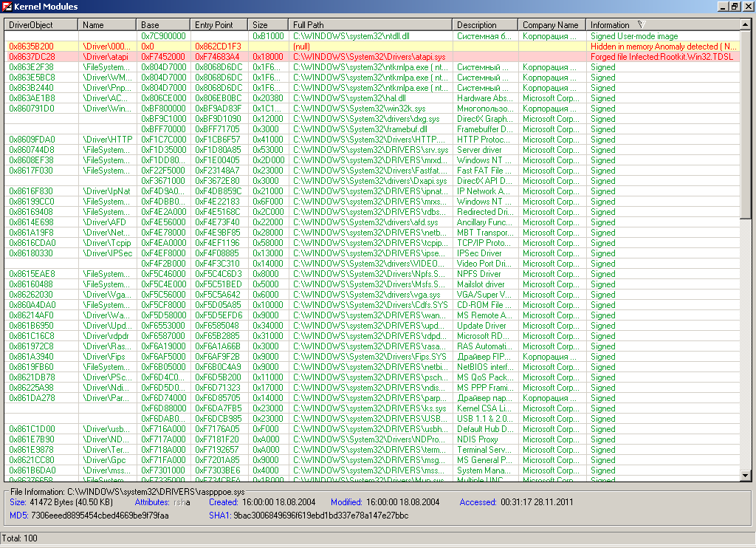Click the 'Total: 100' status bar text
This screenshot has height=548, width=756.
click(20, 538)
